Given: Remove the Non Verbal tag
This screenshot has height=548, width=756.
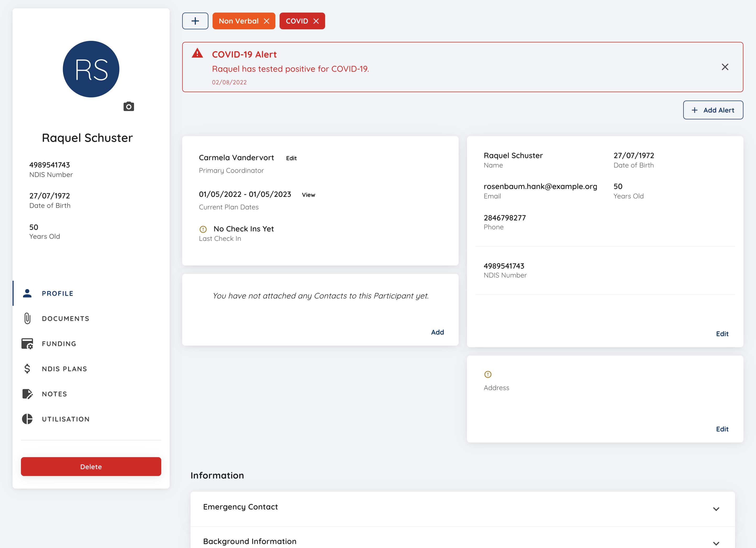Looking at the screenshot, I should 267,21.
